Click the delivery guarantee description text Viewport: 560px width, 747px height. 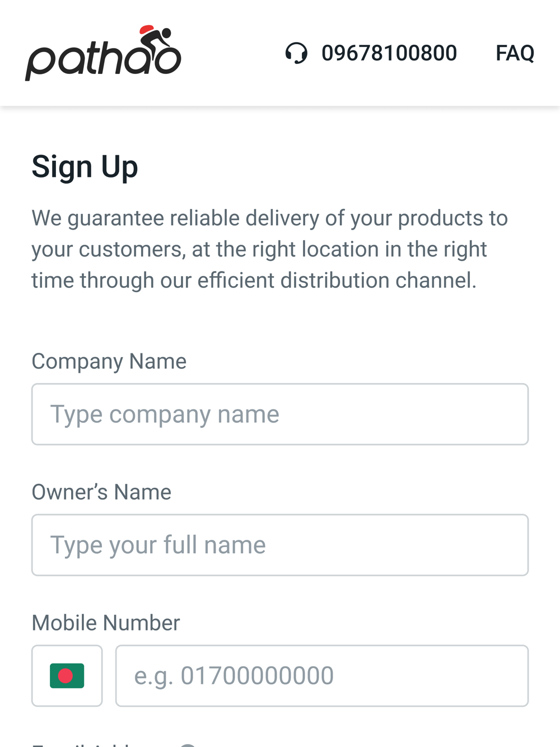point(269,249)
